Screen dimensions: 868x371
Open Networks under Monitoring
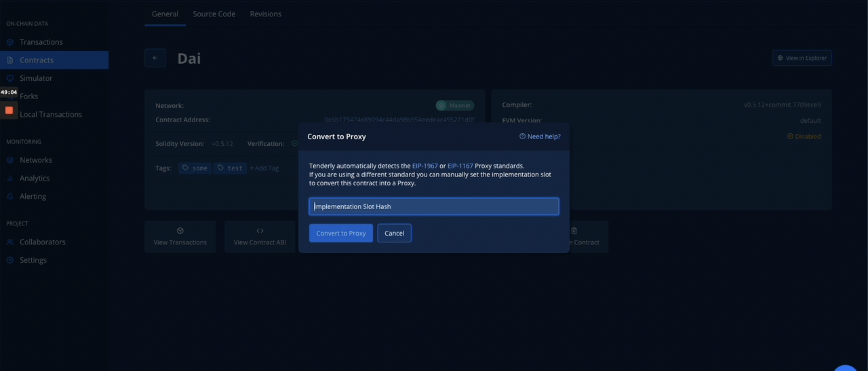tap(36, 160)
